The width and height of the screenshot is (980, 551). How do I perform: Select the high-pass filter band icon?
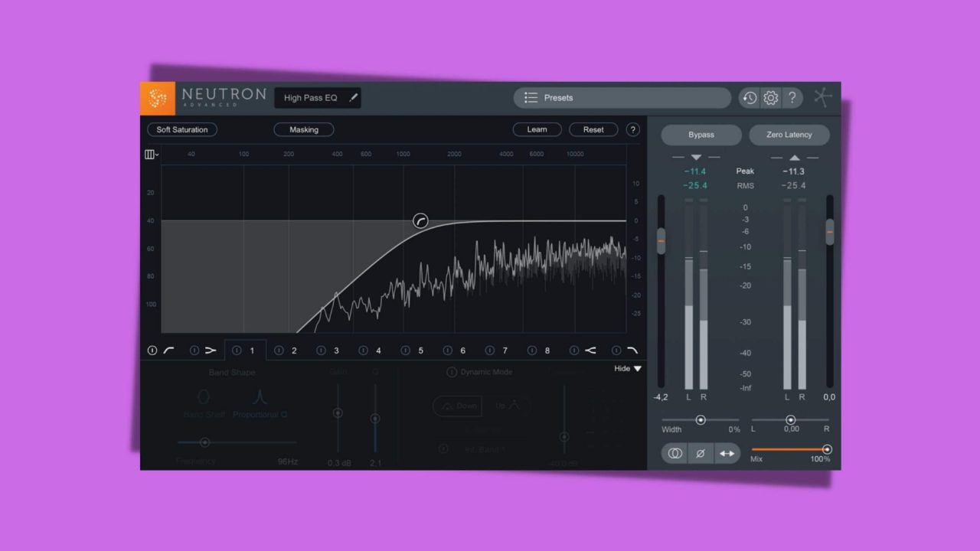point(169,350)
